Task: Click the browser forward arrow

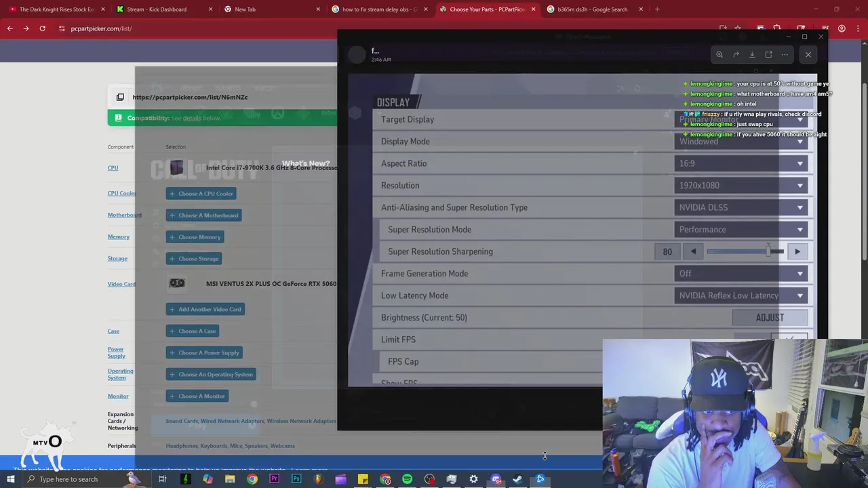Action: 26,28
